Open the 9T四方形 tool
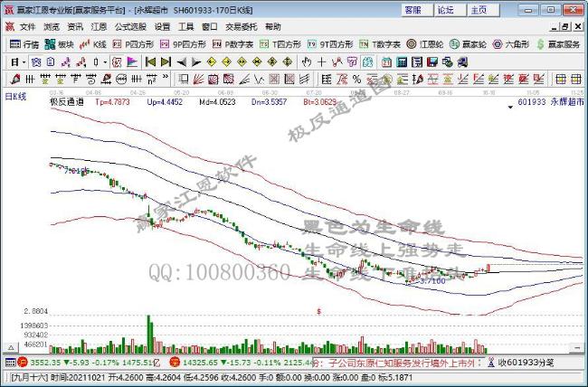Screen dimensions: 588x387 pyautogui.click(x=330, y=44)
